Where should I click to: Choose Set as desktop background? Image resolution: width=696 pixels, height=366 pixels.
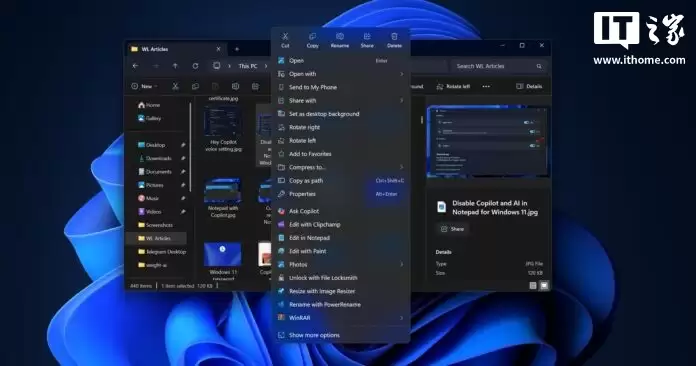[x=340, y=114]
